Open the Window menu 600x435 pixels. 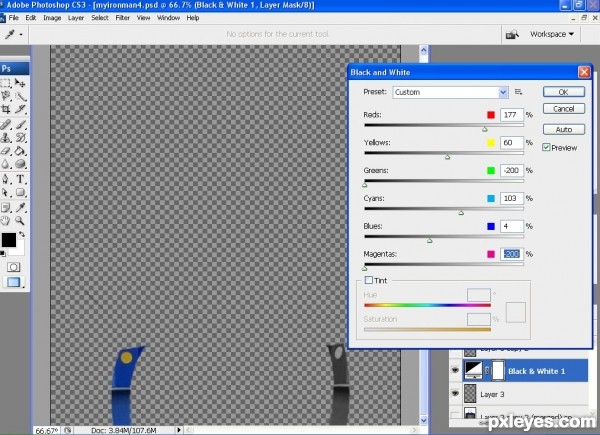click(168, 18)
